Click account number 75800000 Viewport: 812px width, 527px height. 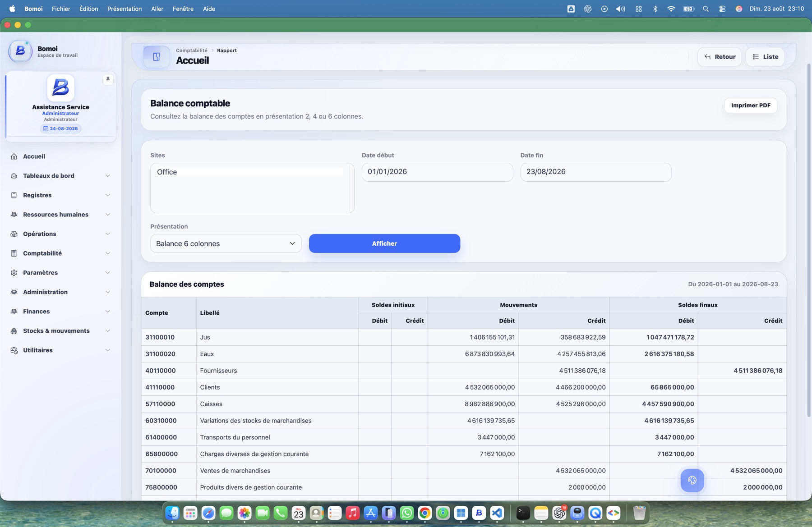coord(161,487)
